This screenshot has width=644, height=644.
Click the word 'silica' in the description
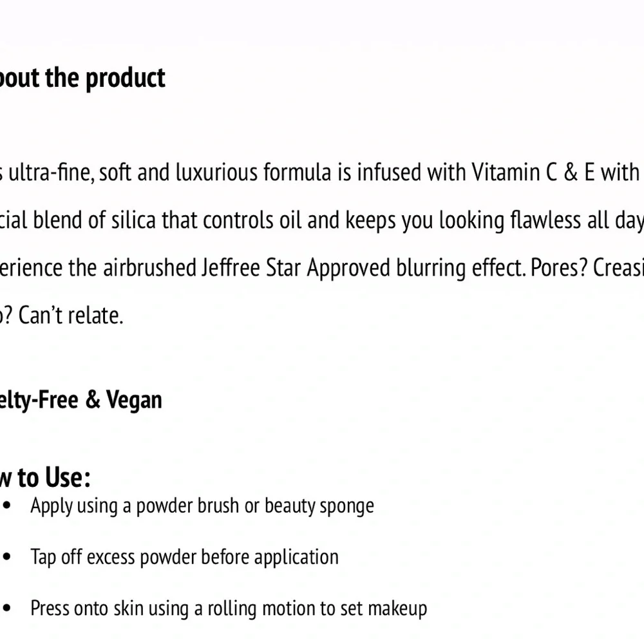click(x=134, y=220)
